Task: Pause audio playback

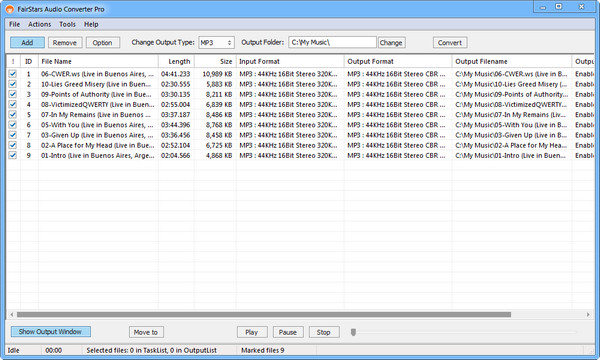Action: pyautogui.click(x=288, y=332)
